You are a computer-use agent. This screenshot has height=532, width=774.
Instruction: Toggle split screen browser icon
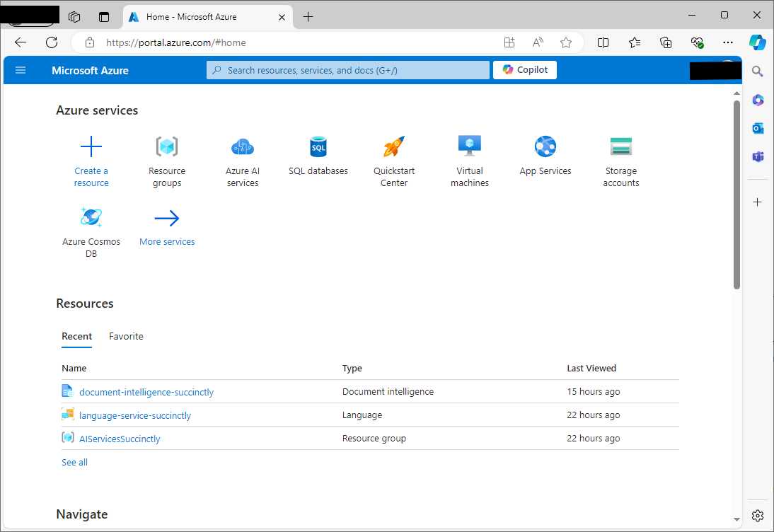603,42
